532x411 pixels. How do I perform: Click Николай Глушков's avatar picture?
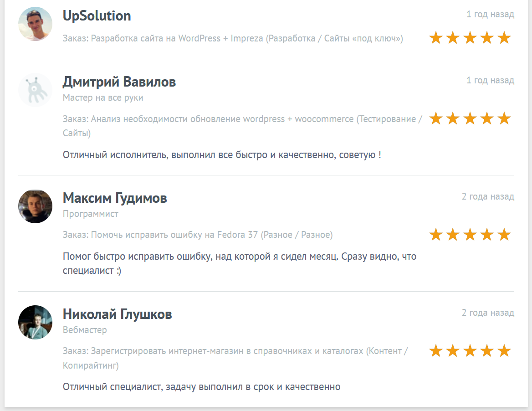click(x=35, y=322)
